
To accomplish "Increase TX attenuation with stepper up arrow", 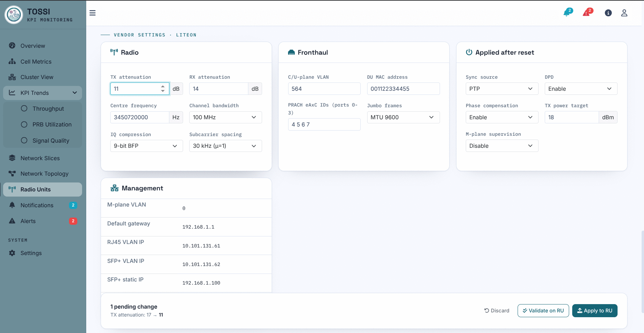I will [x=163, y=87].
